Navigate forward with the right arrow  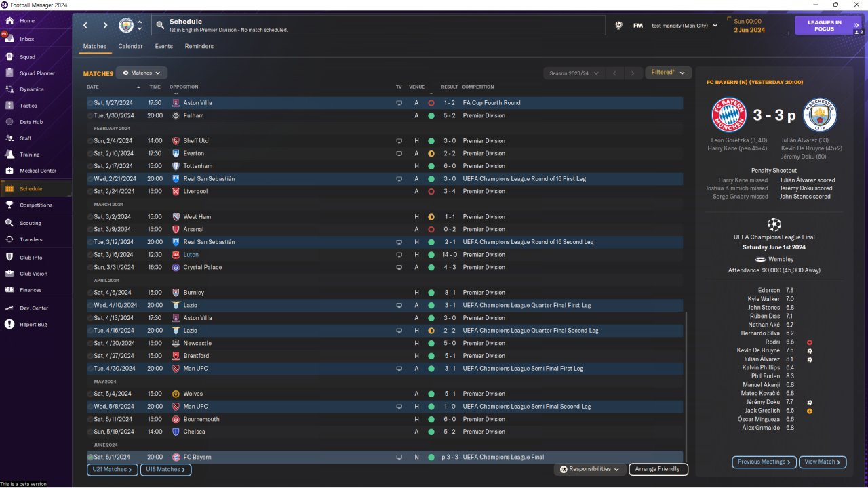coord(105,26)
